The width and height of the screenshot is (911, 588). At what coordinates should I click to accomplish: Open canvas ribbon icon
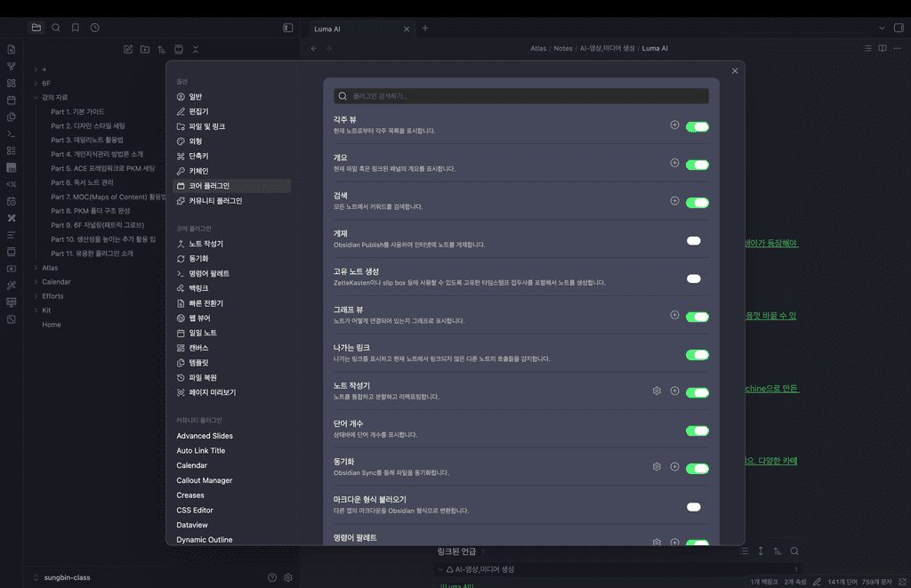[11, 83]
